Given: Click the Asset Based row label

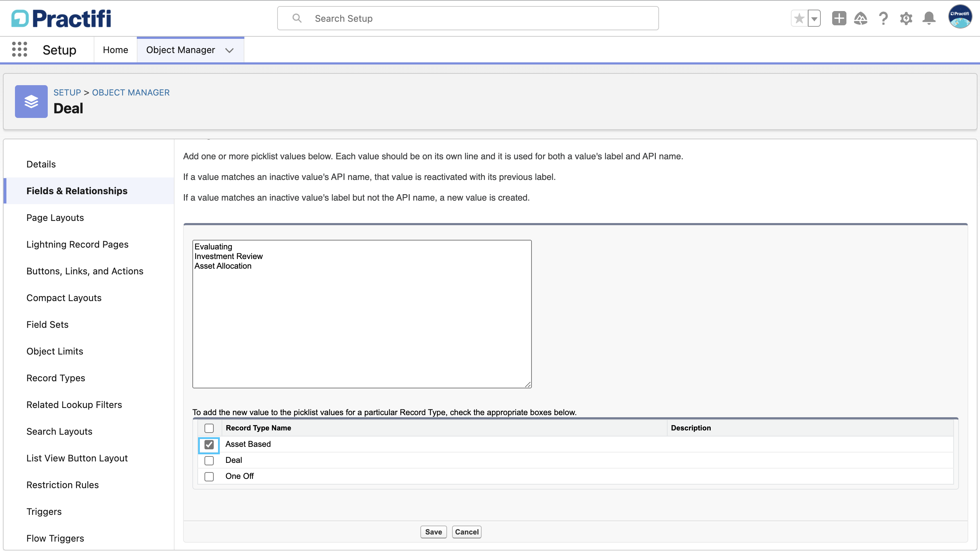Looking at the screenshot, I should (x=248, y=444).
